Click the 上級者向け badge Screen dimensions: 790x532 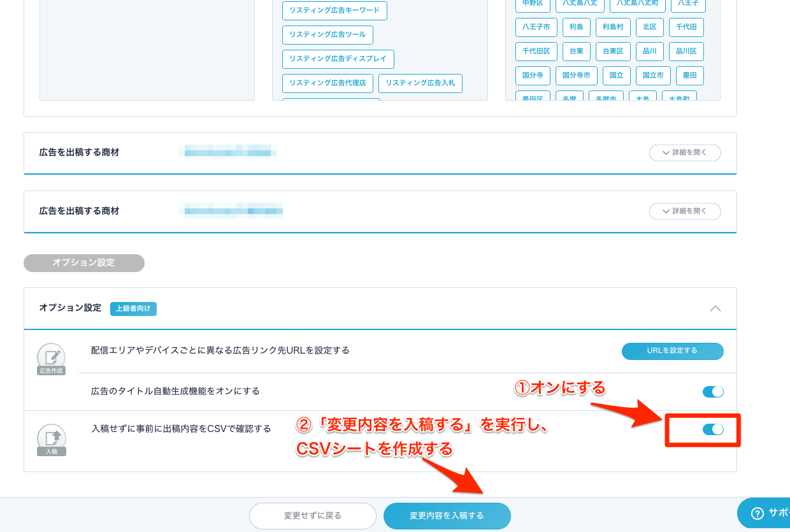point(133,308)
